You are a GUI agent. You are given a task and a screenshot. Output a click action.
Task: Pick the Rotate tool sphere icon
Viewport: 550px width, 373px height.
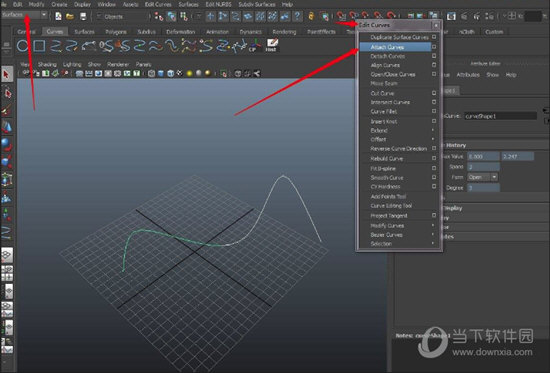point(7,144)
